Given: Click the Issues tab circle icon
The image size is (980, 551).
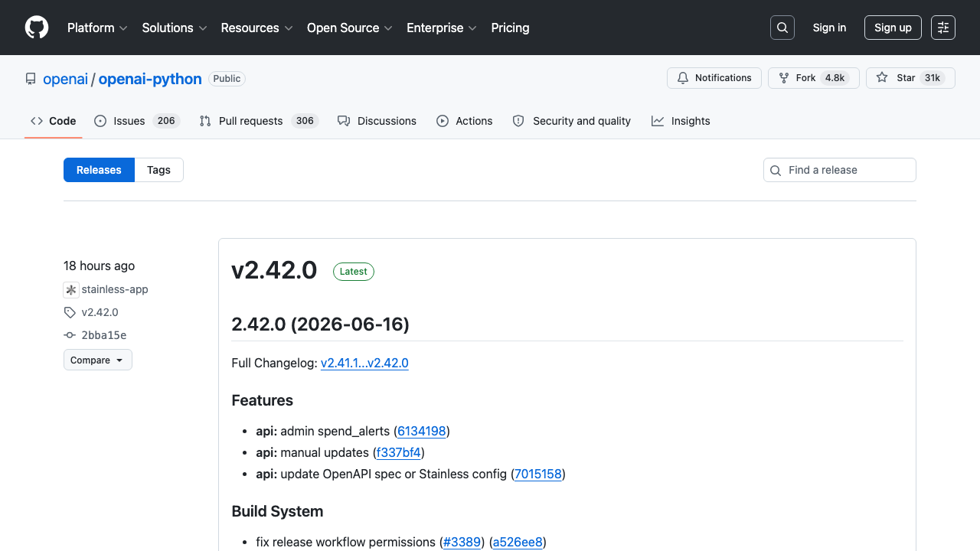Looking at the screenshot, I should 100,121.
